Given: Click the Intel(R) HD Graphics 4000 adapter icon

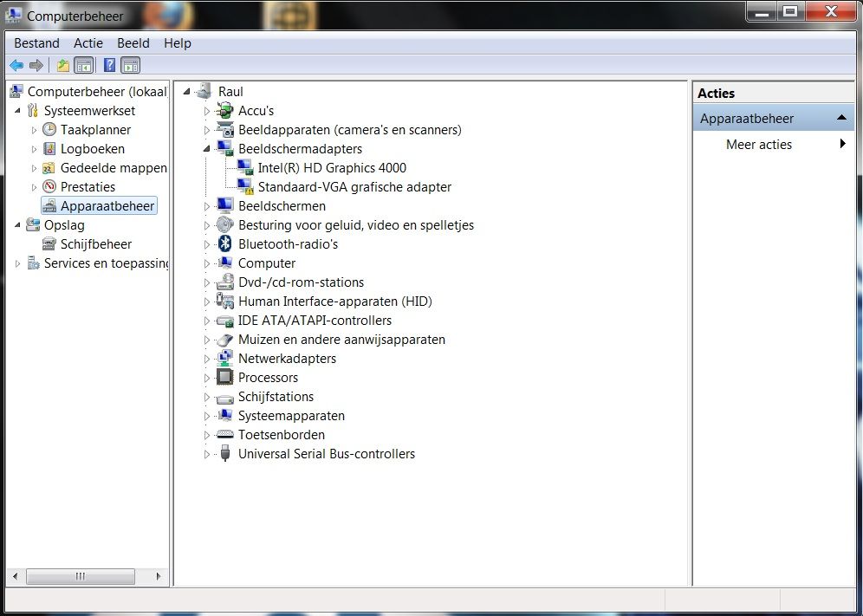Looking at the screenshot, I should [245, 168].
